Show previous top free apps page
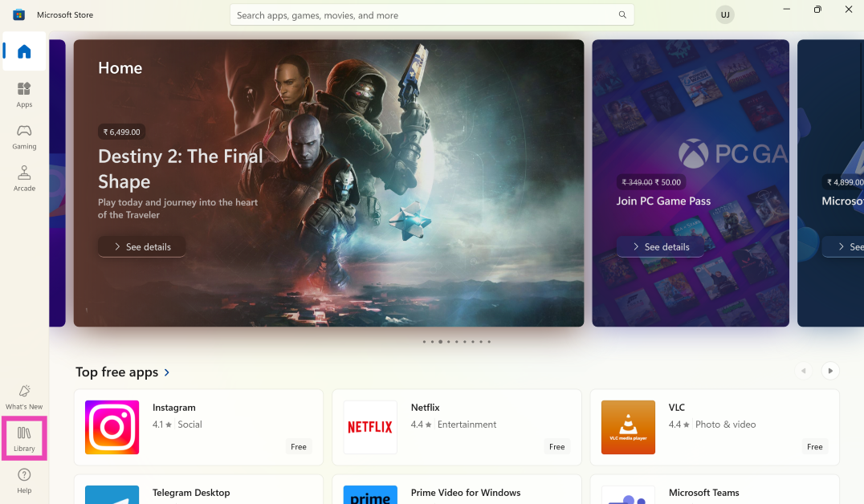The width and height of the screenshot is (864, 504). (x=804, y=371)
